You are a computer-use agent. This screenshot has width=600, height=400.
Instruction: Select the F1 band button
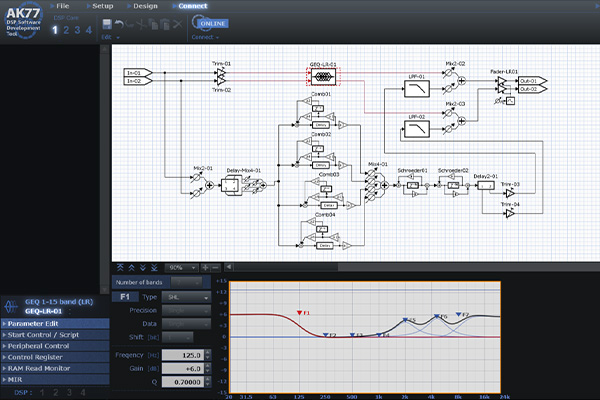pyautogui.click(x=124, y=297)
